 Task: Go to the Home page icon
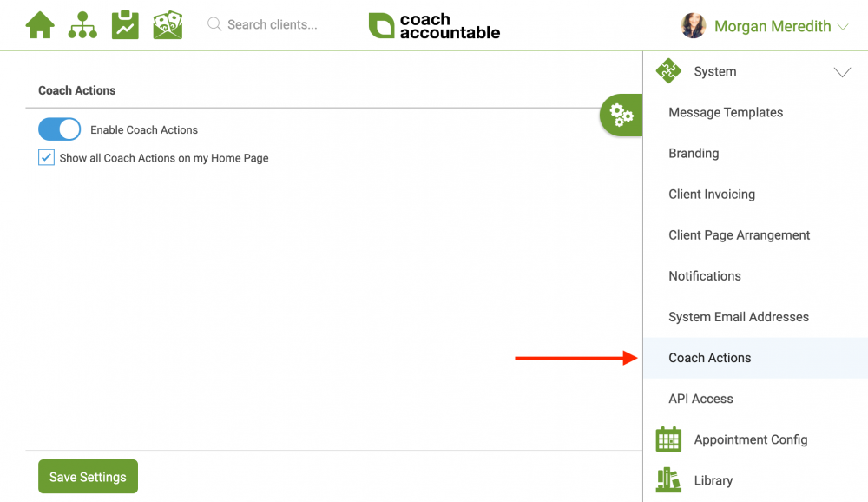coord(40,25)
